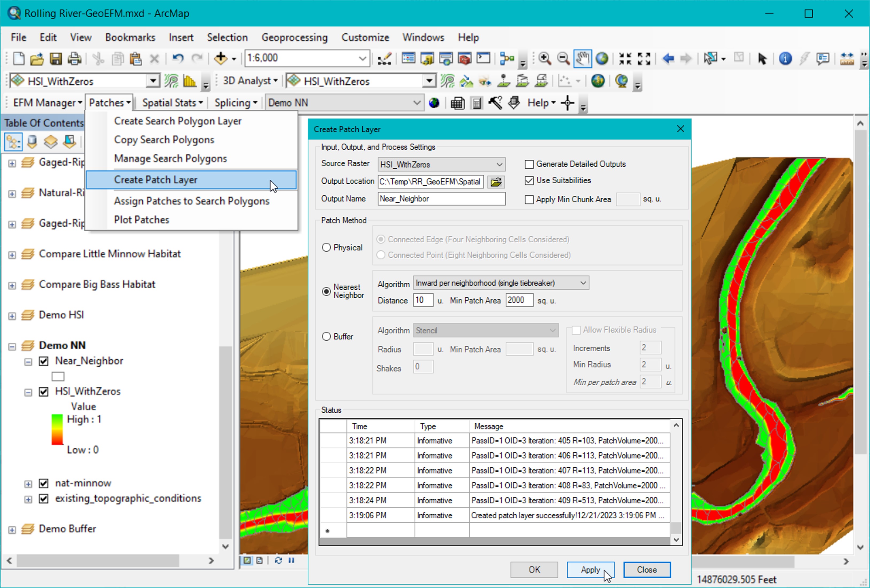This screenshot has width=870, height=588.
Task: Click the Identify info tool
Action: (785, 58)
